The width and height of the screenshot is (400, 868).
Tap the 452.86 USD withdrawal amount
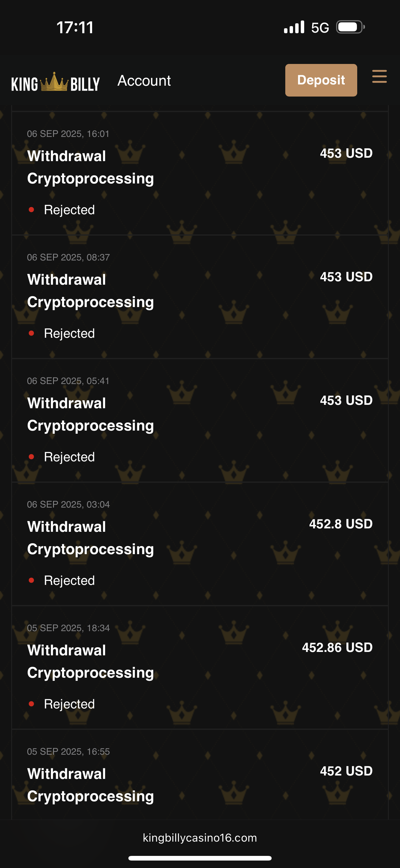337,648
